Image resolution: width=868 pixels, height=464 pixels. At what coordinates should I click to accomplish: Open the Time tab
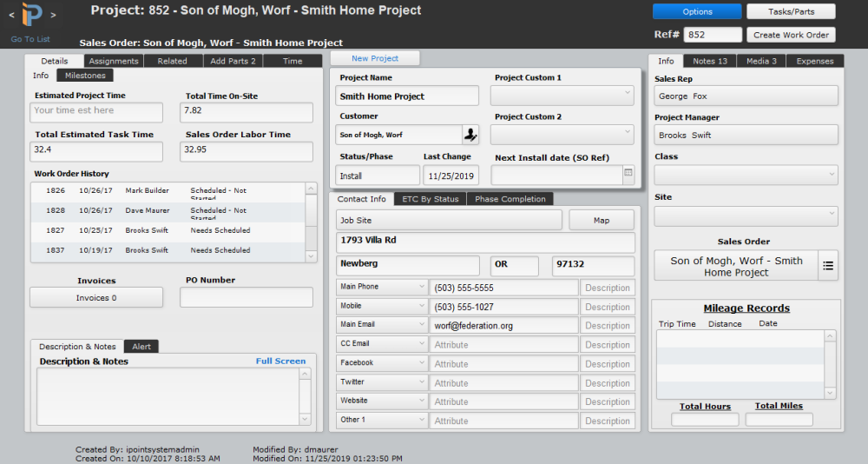[293, 61]
